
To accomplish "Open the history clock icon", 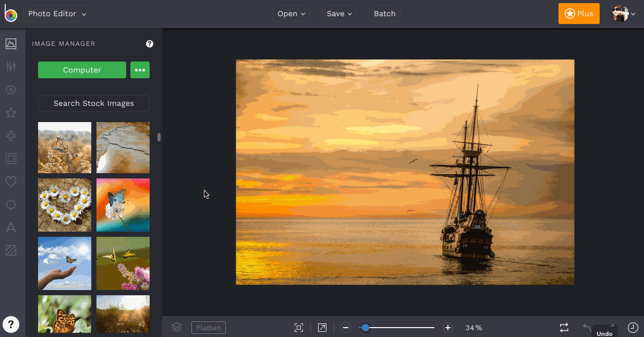I will click(x=633, y=328).
